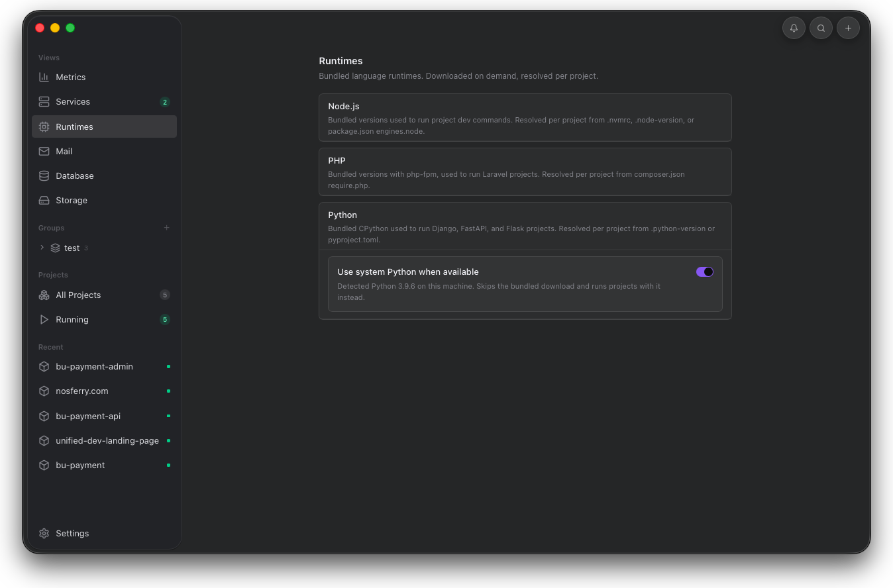Click the All Projects count badge 5
893x588 pixels.
click(165, 295)
